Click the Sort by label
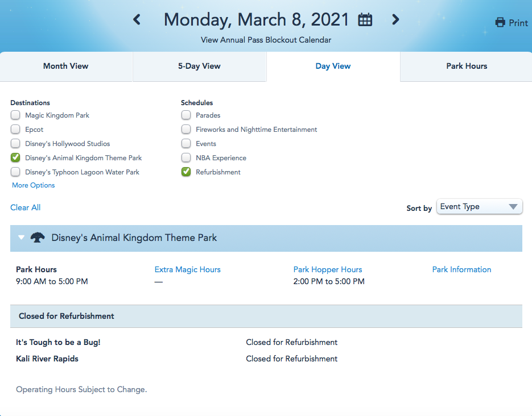The image size is (532, 416). point(419,209)
